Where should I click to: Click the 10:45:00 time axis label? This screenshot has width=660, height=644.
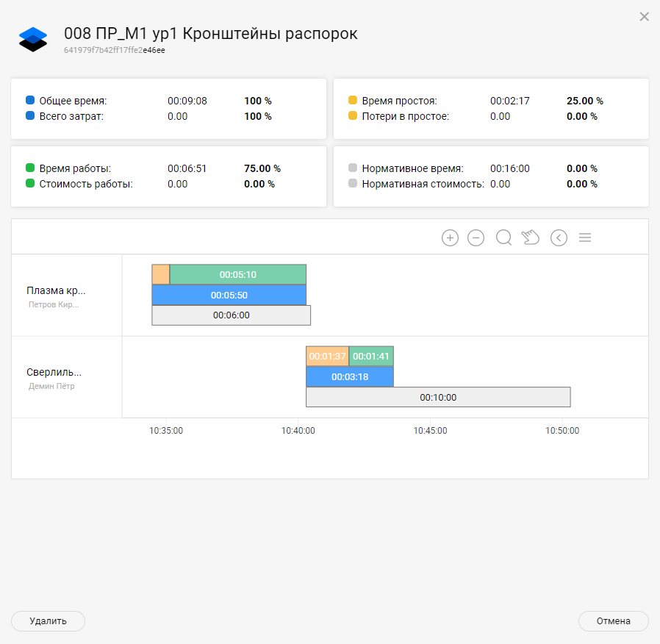point(430,431)
